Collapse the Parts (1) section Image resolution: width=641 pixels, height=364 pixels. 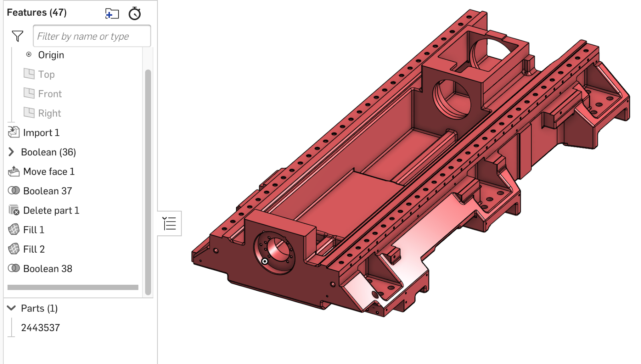point(12,308)
